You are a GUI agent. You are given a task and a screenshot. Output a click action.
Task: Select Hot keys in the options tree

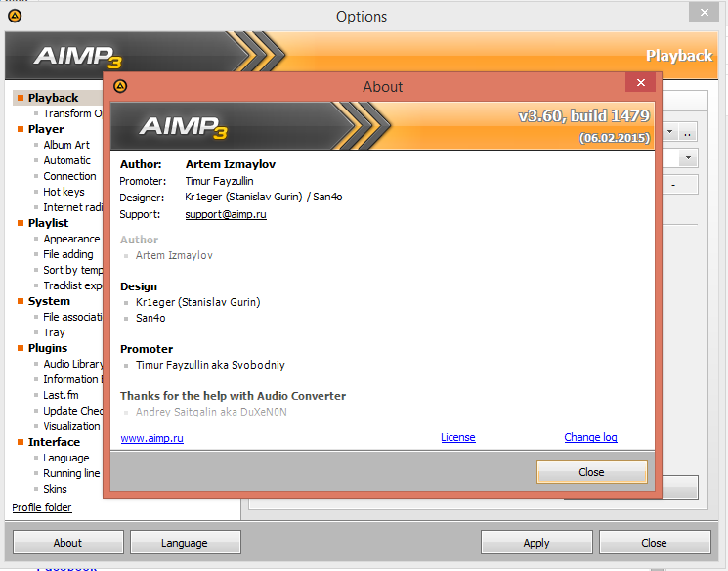[64, 192]
